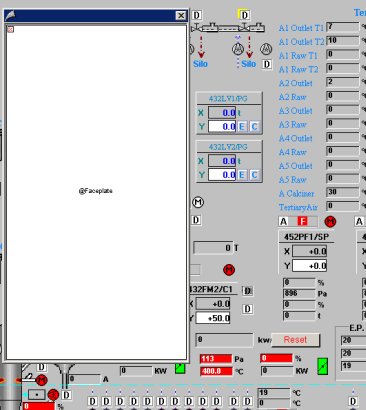Click the 452PF1/SP faceplate title
This screenshot has width=366, height=410.
[x=306, y=237]
